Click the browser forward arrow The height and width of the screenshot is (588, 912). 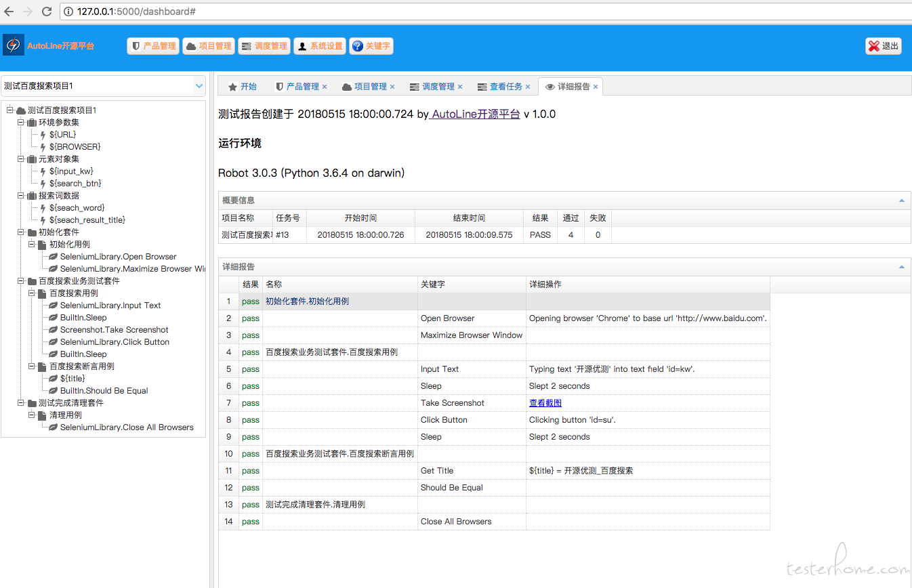(x=28, y=12)
